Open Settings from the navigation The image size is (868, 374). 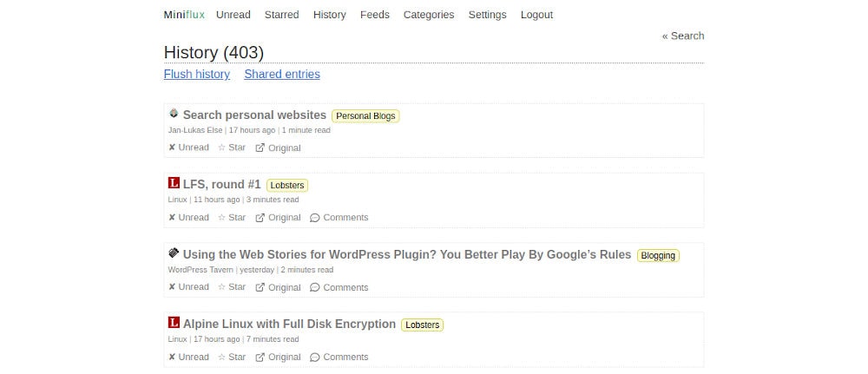(x=487, y=15)
